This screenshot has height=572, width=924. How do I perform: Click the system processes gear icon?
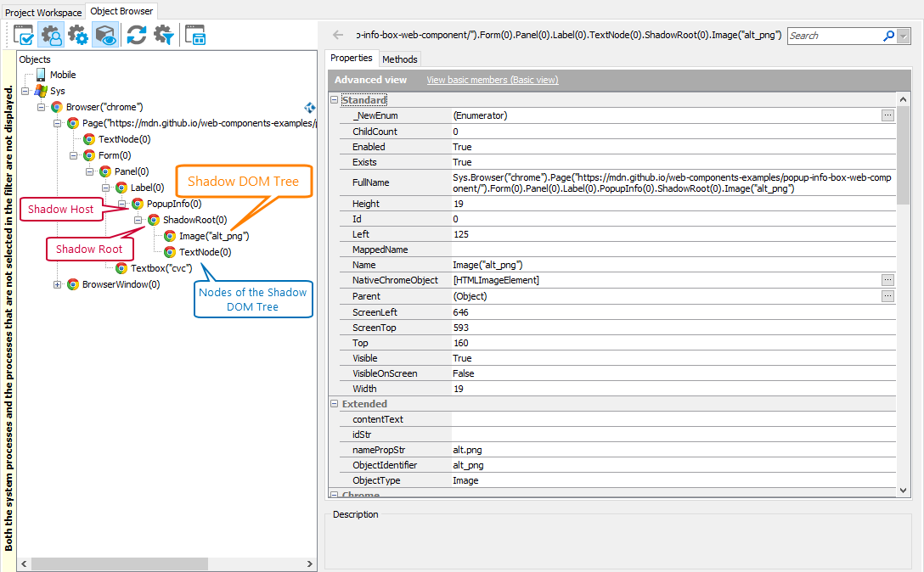(77, 35)
